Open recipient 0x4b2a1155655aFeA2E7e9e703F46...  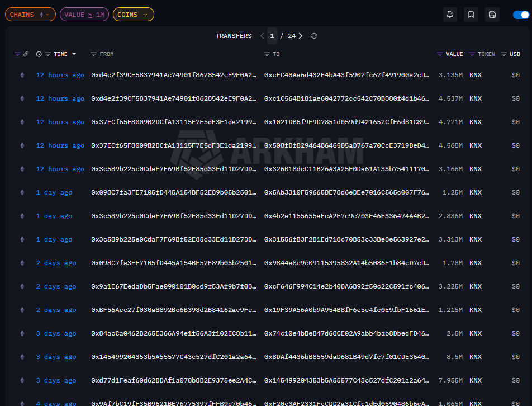(346, 216)
